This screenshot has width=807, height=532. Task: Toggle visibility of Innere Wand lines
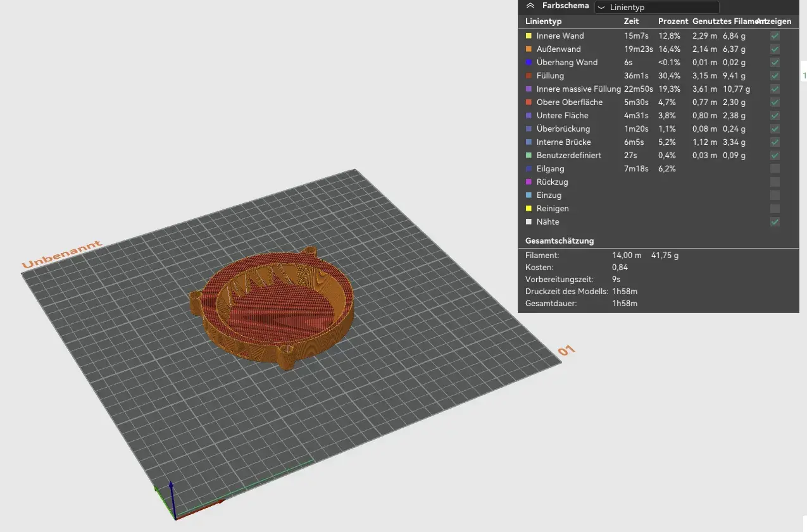coord(775,36)
